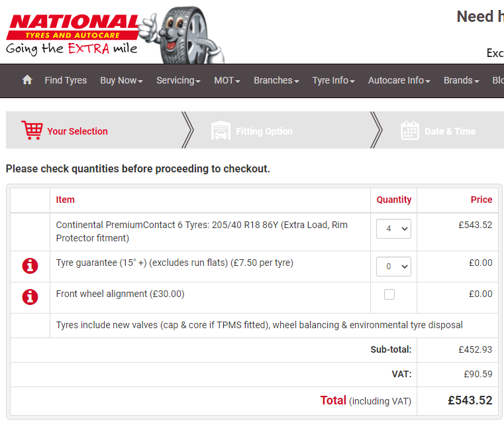The image size is (504, 423).
Task: Click the tyre mascot character image
Action: coord(189,34)
